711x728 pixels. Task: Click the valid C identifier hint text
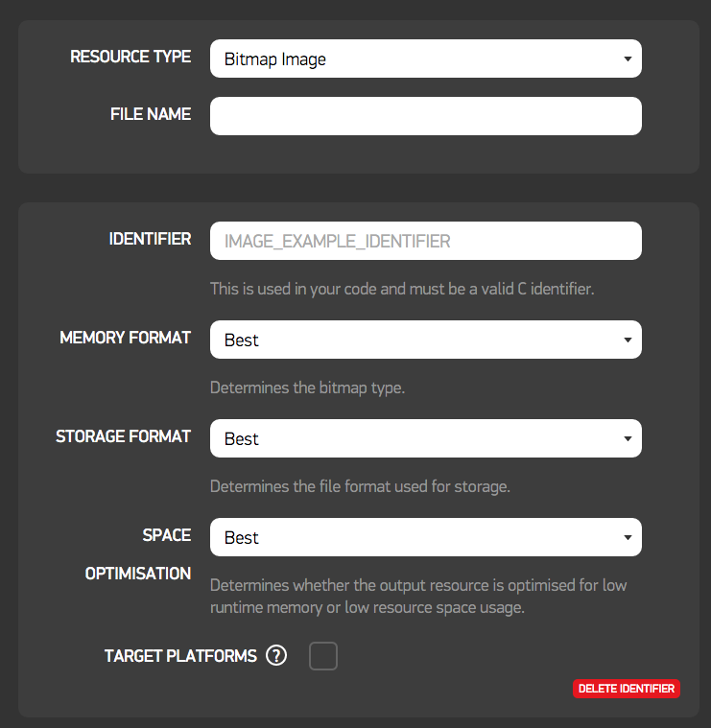coord(402,289)
